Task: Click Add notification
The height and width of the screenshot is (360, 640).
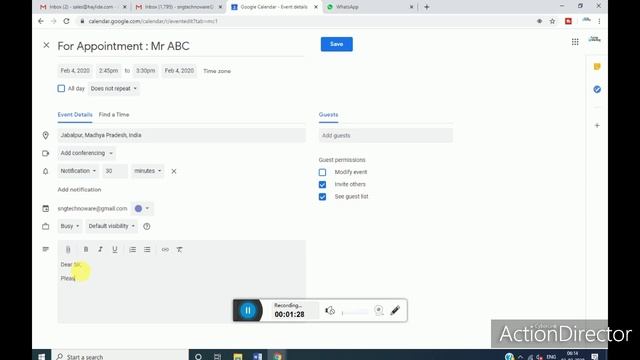Action: (79, 190)
